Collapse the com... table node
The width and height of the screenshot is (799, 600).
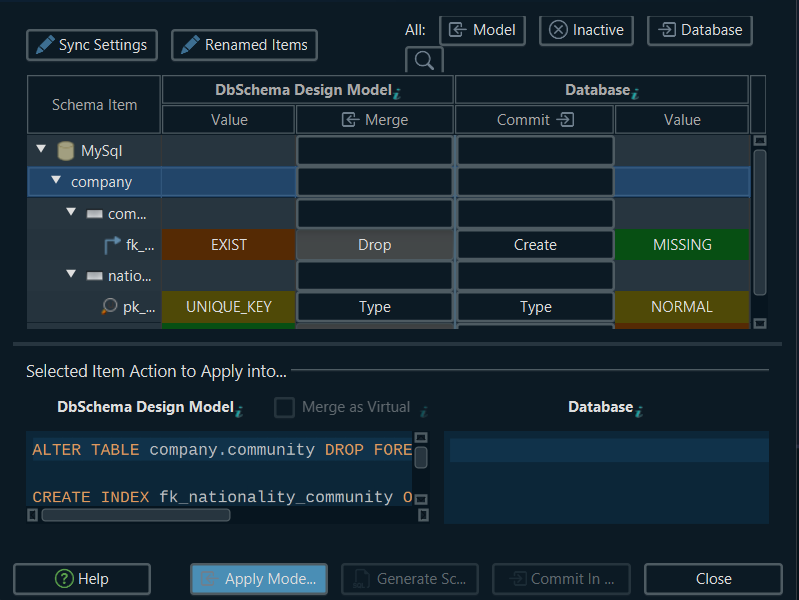tap(71, 212)
